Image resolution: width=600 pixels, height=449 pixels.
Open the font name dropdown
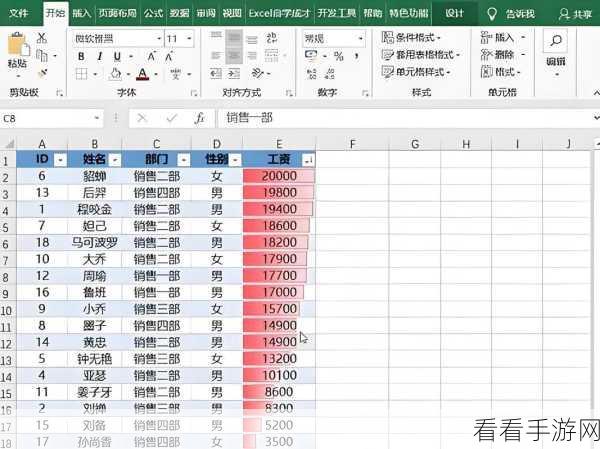159,38
